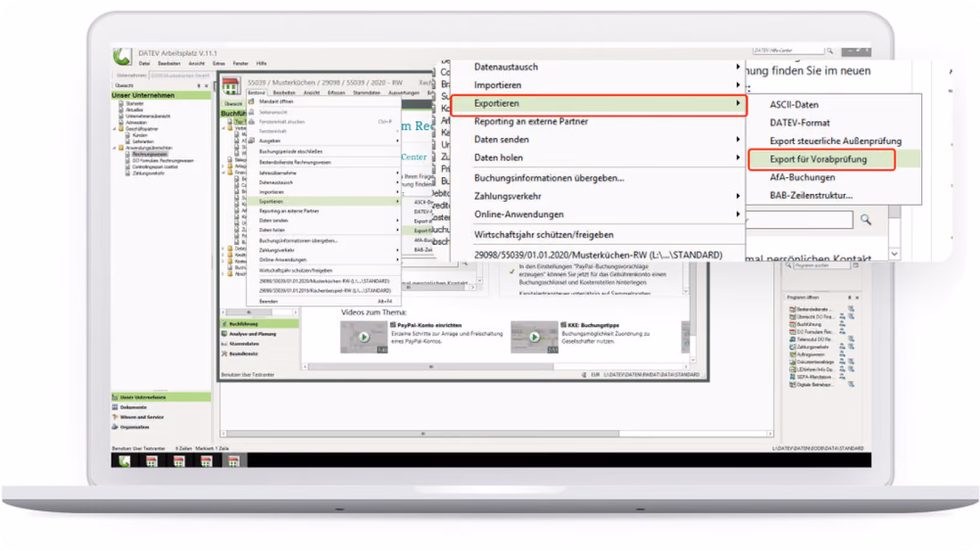
Task: Click the Mandant öffnen folder icon in Bestand menu
Action: [252, 101]
